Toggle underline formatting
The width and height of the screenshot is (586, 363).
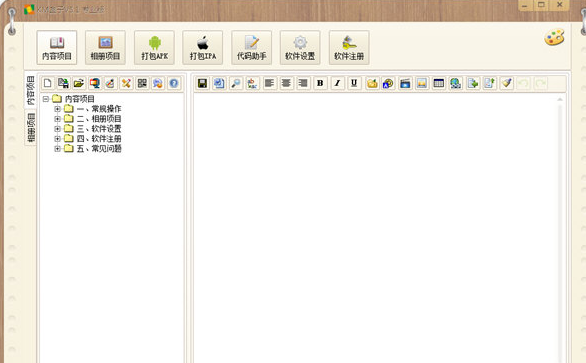click(354, 83)
